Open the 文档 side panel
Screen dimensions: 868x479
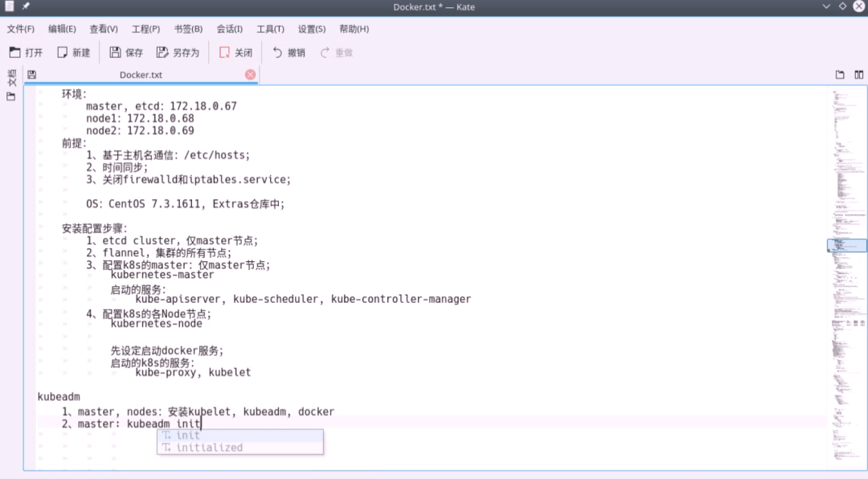tap(11, 77)
